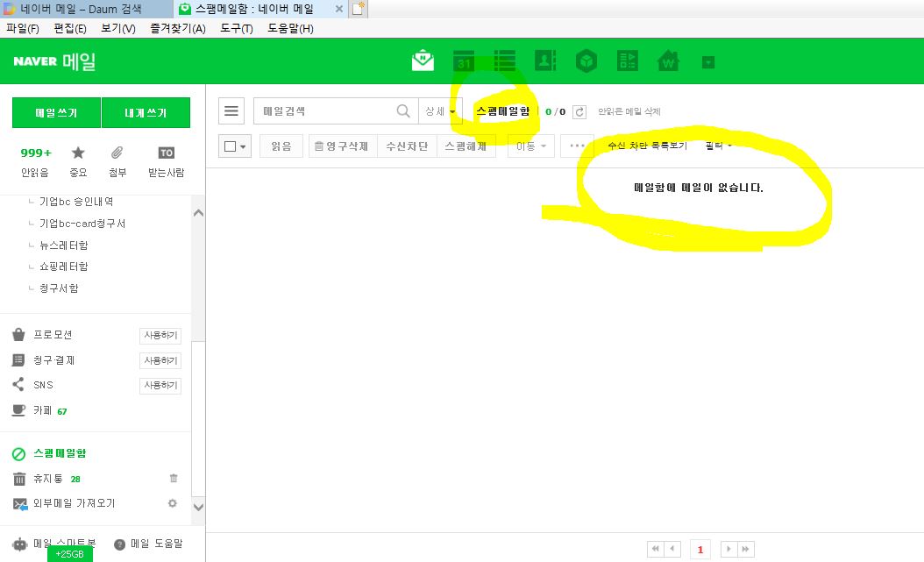
Task: Click the 스팸해제 unspam button
Action: pos(466,146)
